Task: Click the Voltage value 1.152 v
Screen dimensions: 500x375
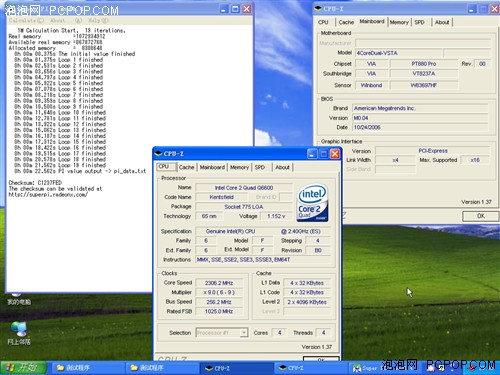Action: point(276,216)
